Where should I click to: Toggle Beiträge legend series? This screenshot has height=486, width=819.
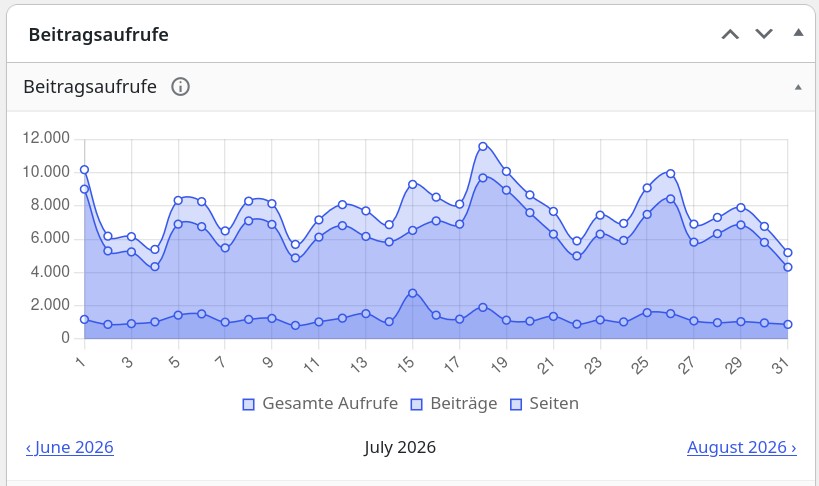tap(453, 404)
